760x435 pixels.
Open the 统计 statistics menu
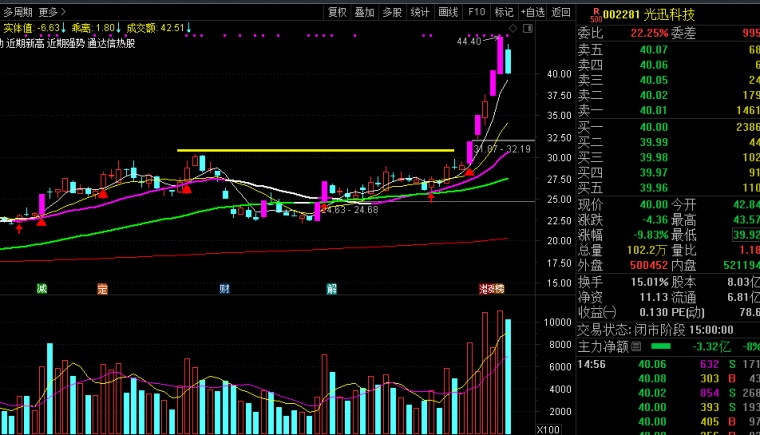[421, 12]
